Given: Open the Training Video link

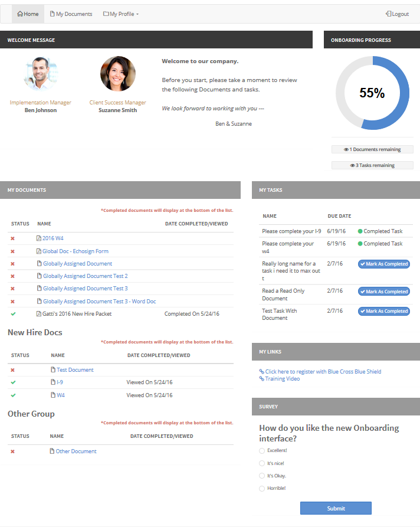Looking at the screenshot, I should coord(282,379).
